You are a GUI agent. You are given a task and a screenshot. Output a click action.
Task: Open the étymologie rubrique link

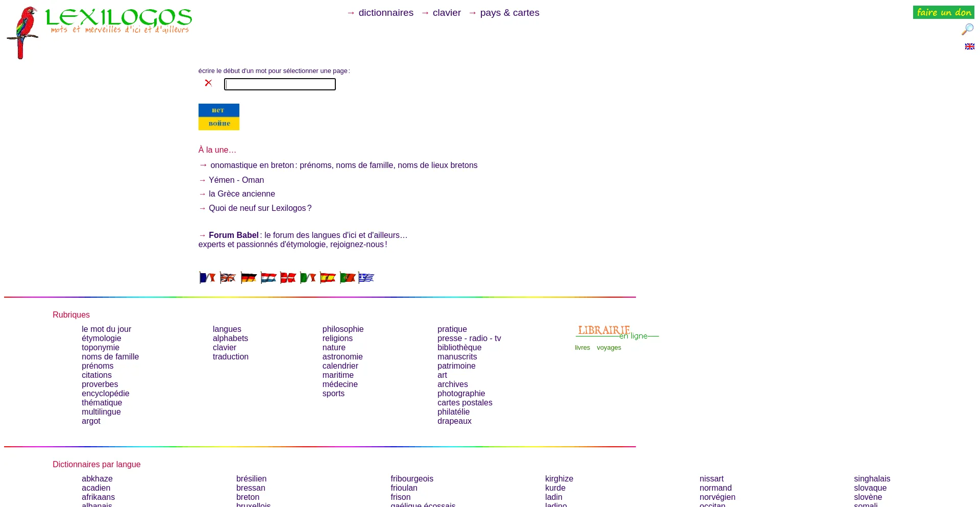pos(102,339)
